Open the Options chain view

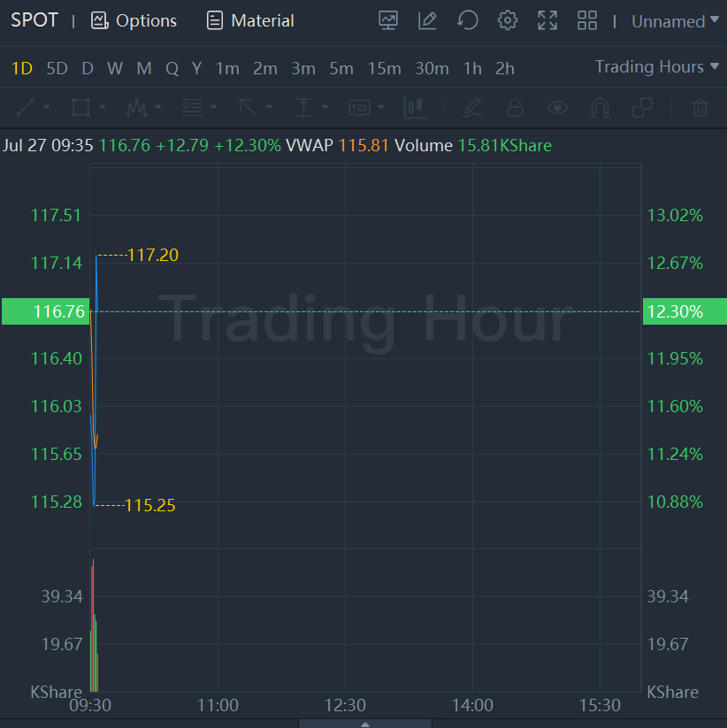click(x=134, y=20)
